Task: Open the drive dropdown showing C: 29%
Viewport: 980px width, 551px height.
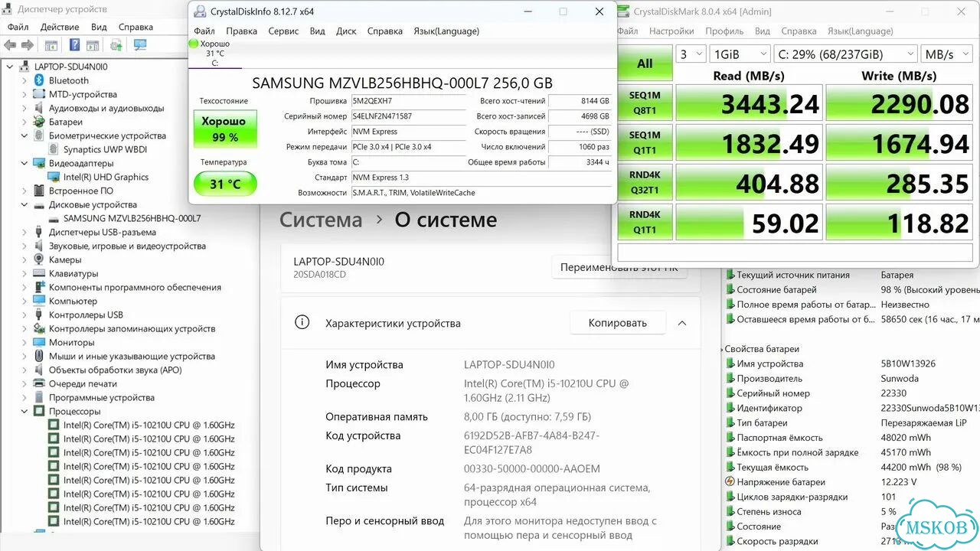Action: [845, 54]
